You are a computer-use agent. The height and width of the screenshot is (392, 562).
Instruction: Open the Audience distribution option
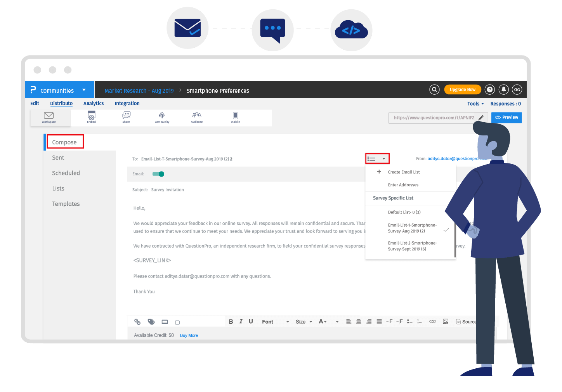coord(196,117)
